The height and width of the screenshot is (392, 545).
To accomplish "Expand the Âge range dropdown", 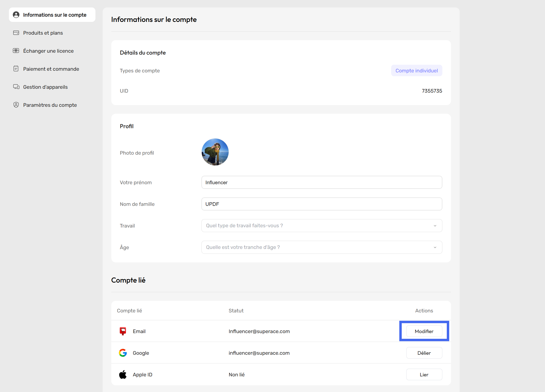I will tap(322, 247).
